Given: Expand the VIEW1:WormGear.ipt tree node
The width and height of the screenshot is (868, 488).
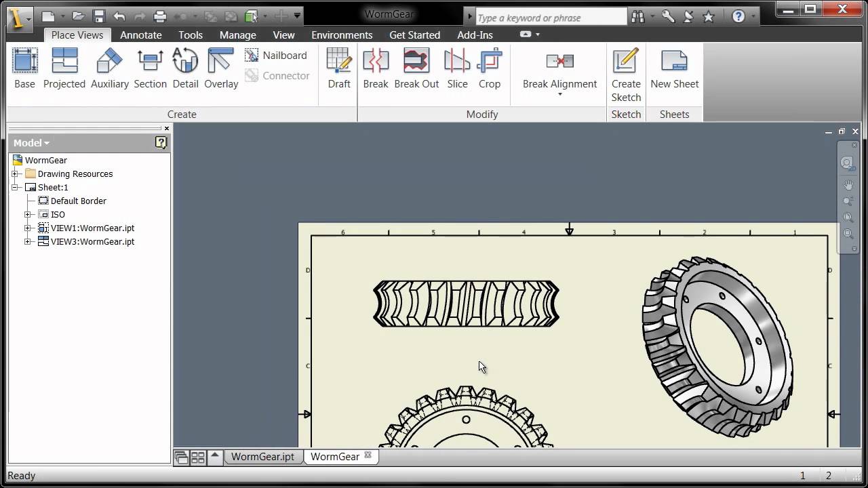Looking at the screenshot, I should tap(28, 228).
